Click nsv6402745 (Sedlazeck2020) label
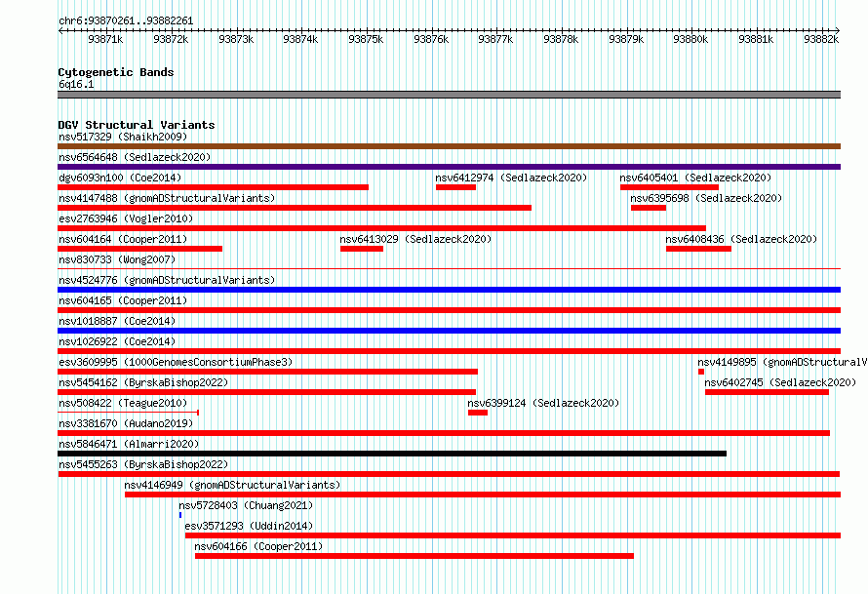This screenshot has width=868, height=594. coord(780,382)
